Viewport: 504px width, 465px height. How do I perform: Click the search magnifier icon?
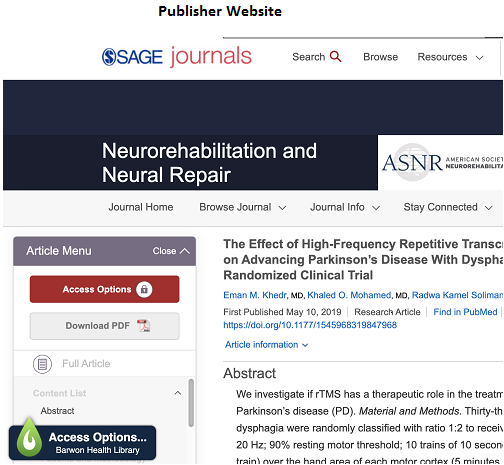pyautogui.click(x=335, y=57)
